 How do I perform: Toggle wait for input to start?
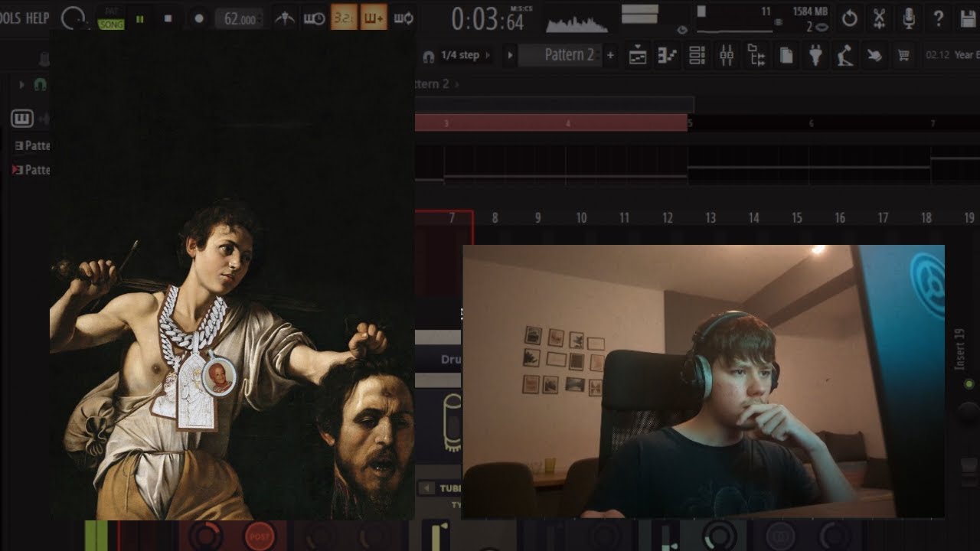tap(314, 18)
